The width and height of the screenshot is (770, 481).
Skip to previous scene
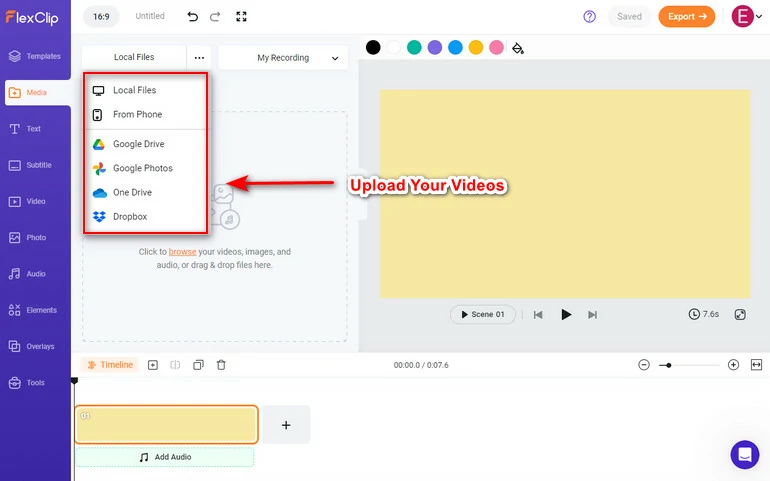(538, 315)
